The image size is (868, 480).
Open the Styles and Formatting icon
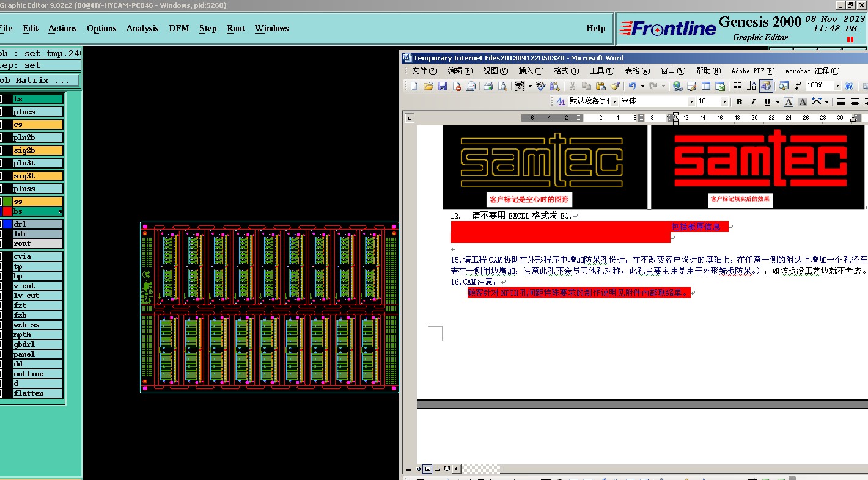click(561, 101)
